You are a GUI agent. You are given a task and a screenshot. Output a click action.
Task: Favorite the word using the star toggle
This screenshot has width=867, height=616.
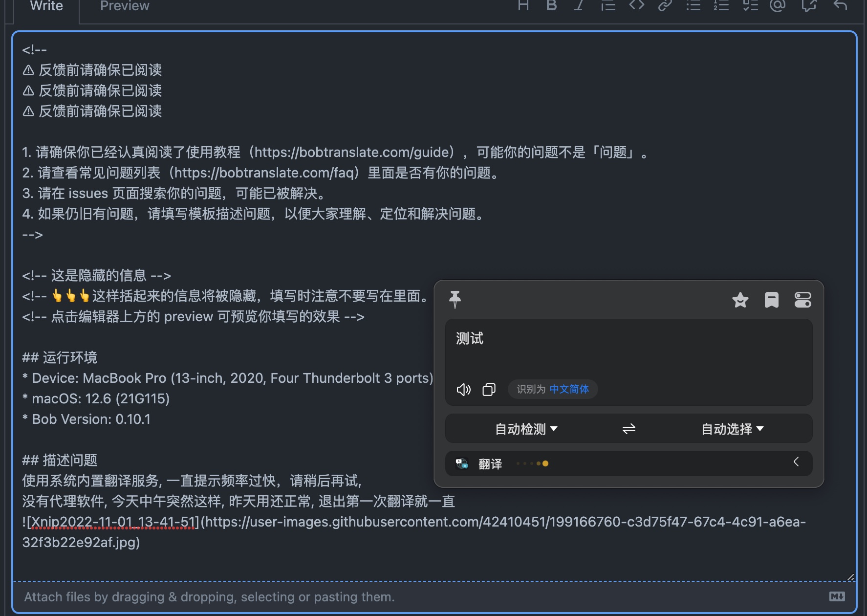(740, 301)
